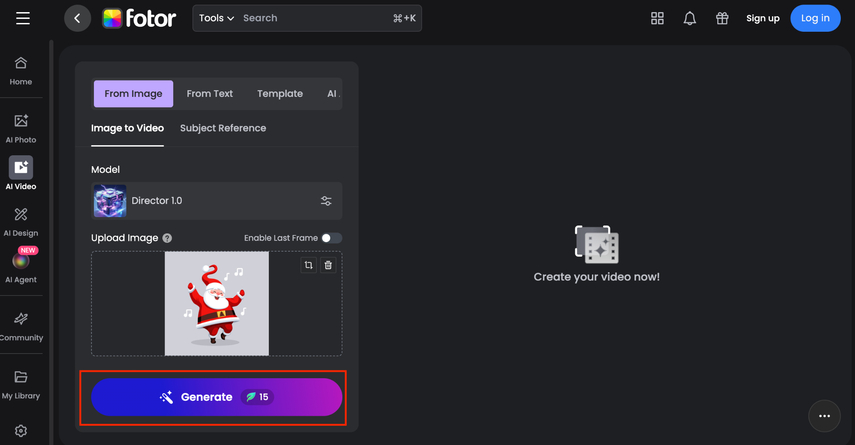Select the Image to Video subtab
The width and height of the screenshot is (855, 445).
tap(127, 128)
